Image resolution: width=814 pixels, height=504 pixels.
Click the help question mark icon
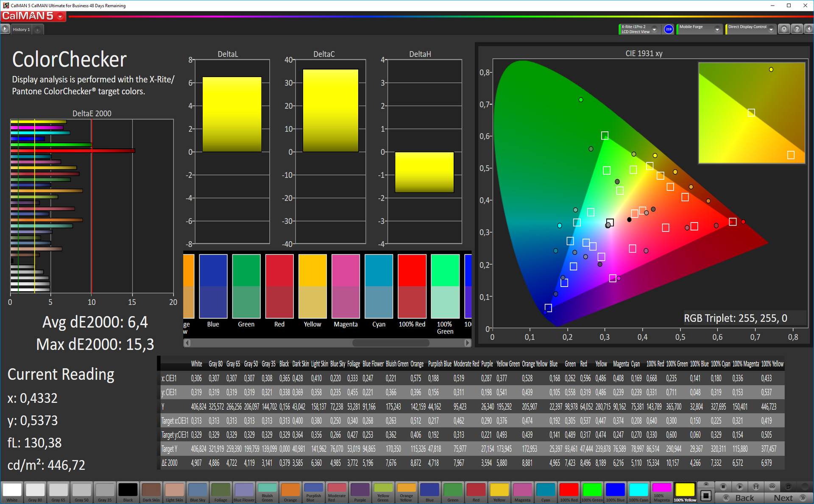pos(797,29)
